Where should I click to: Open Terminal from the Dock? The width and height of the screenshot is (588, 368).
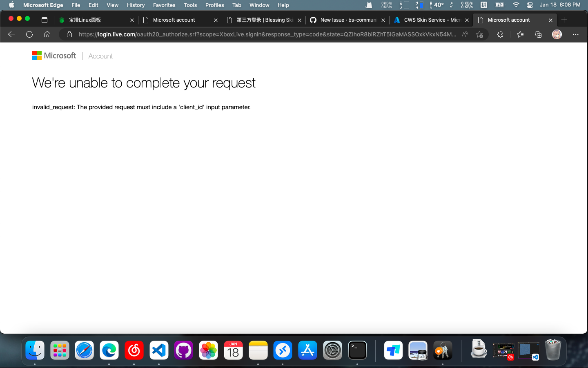(x=357, y=350)
